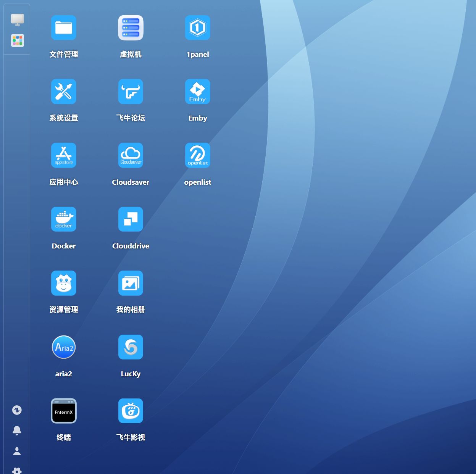Open the 文件管理 file manager icon
Image resolution: width=476 pixels, height=474 pixels.
tap(64, 27)
